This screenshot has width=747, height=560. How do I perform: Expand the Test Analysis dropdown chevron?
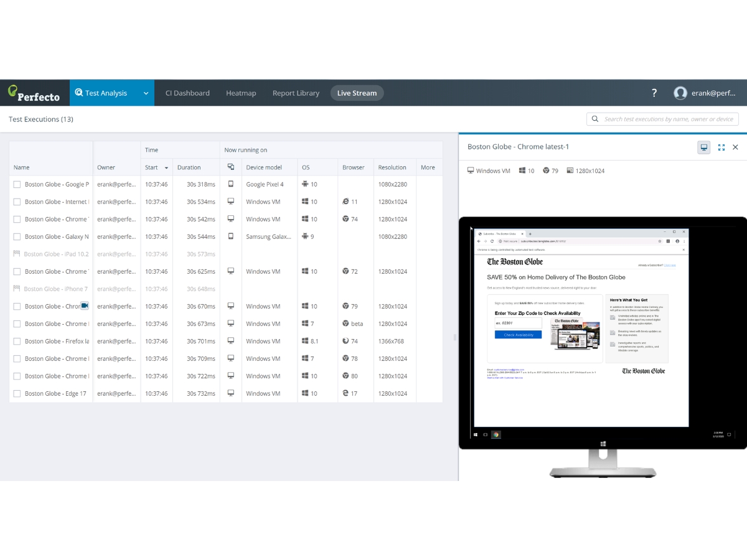[146, 93]
